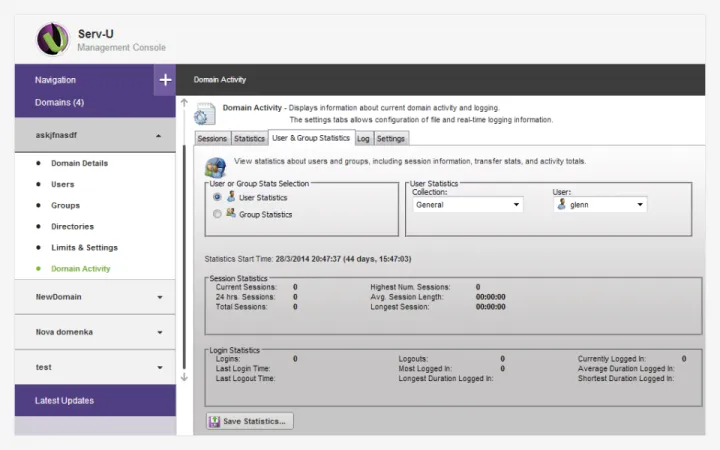The height and width of the screenshot is (450, 720).
Task: Click the user and group statistics globe icon
Action: point(215,165)
